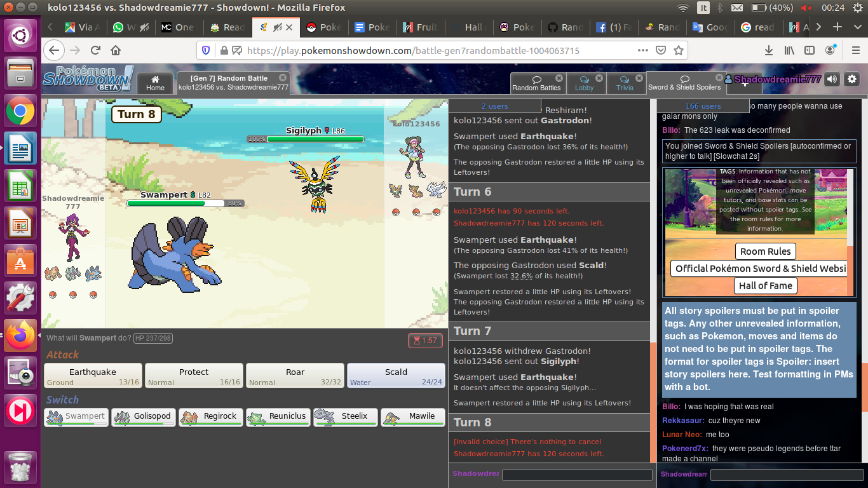Click battle chat message input field
Image resolution: width=868 pixels, height=488 pixels.
click(577, 475)
